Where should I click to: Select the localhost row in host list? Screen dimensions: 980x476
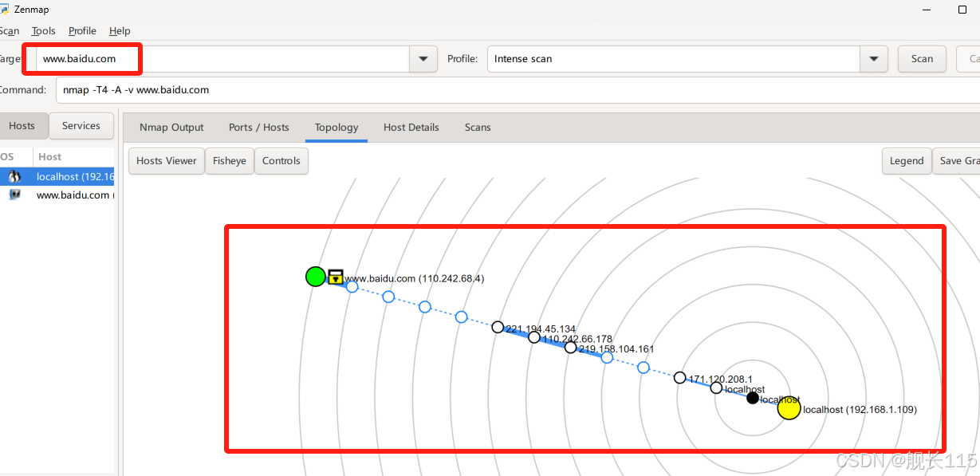(57, 177)
